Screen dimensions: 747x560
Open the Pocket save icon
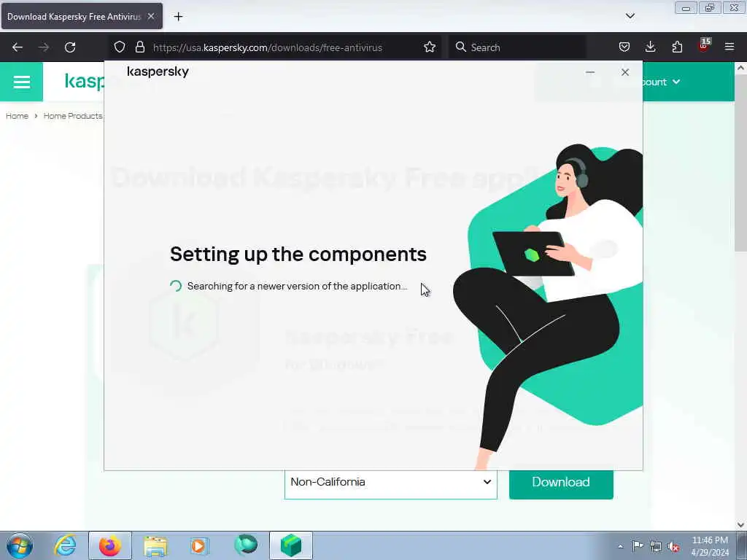tap(624, 47)
